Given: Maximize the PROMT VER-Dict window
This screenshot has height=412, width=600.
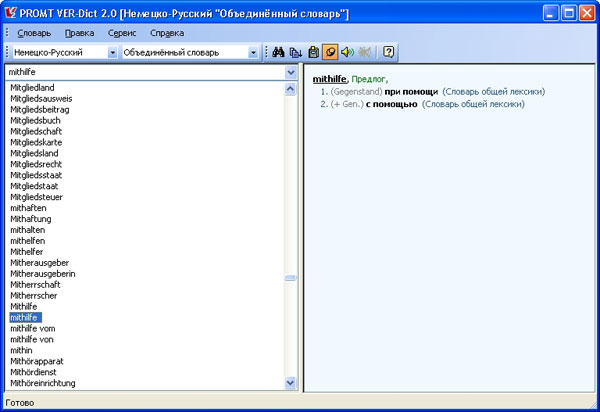Looking at the screenshot, I should [x=569, y=13].
